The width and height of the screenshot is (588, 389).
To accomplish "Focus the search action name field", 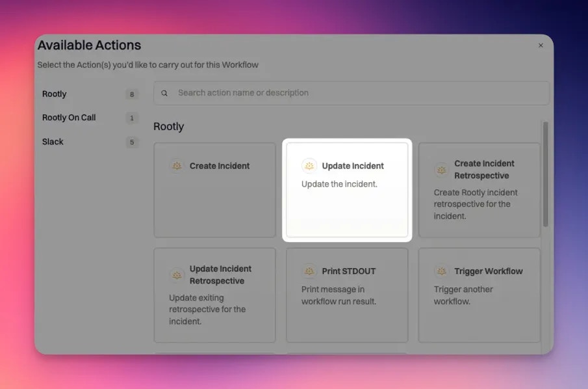I will pos(352,93).
